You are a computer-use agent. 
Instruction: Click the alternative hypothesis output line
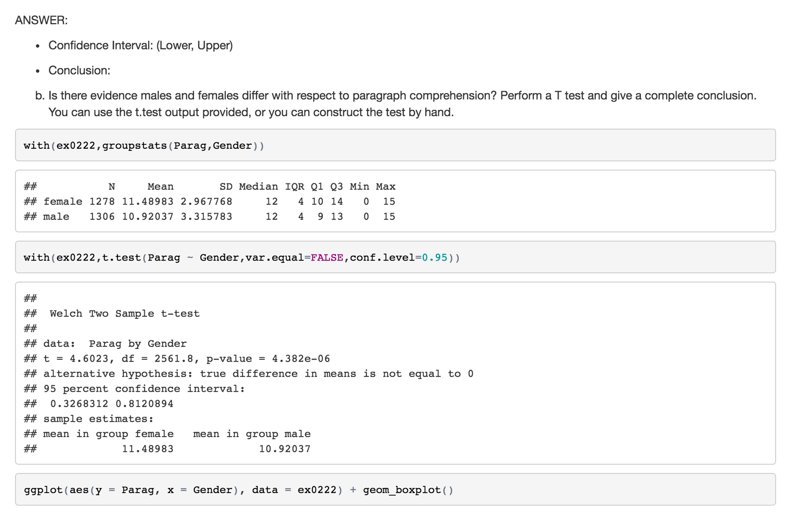click(x=258, y=374)
